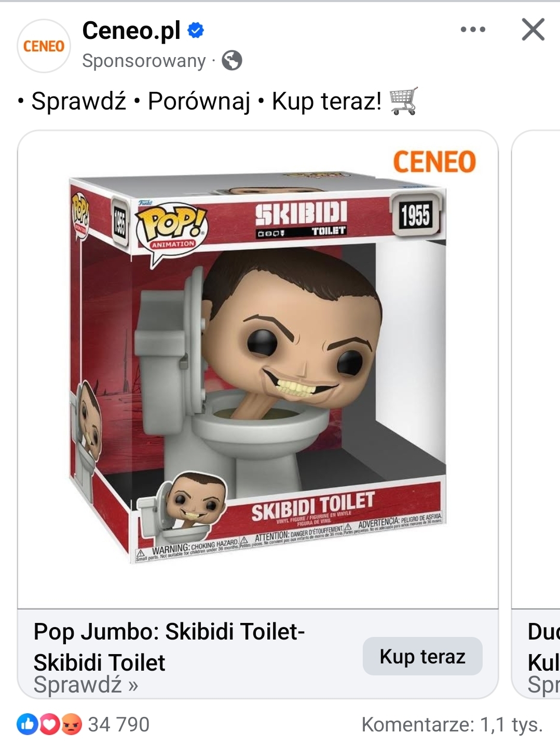Open the three-dot post options menu
The width and height of the screenshot is (560, 747).
(473, 30)
